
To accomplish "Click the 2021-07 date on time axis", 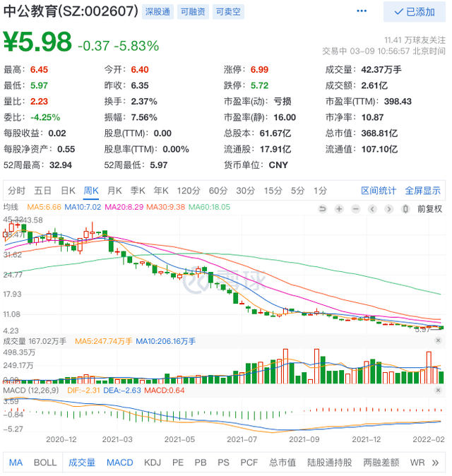I will click(242, 439).
